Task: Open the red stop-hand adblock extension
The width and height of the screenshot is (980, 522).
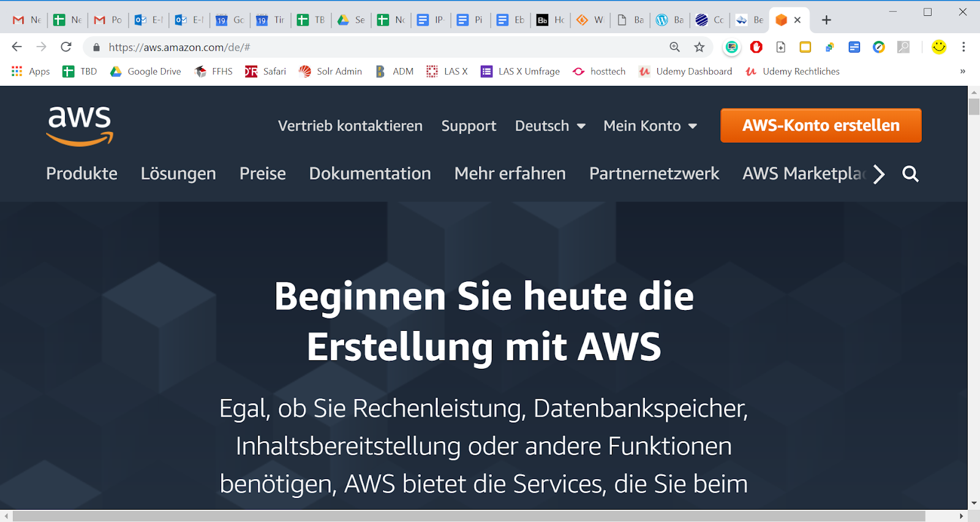Action: pos(756,47)
